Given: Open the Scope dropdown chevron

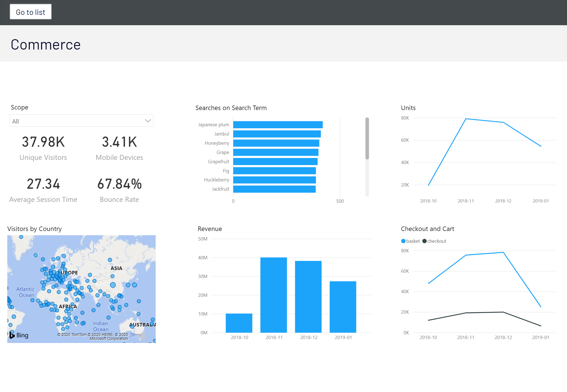Looking at the screenshot, I should (x=148, y=121).
